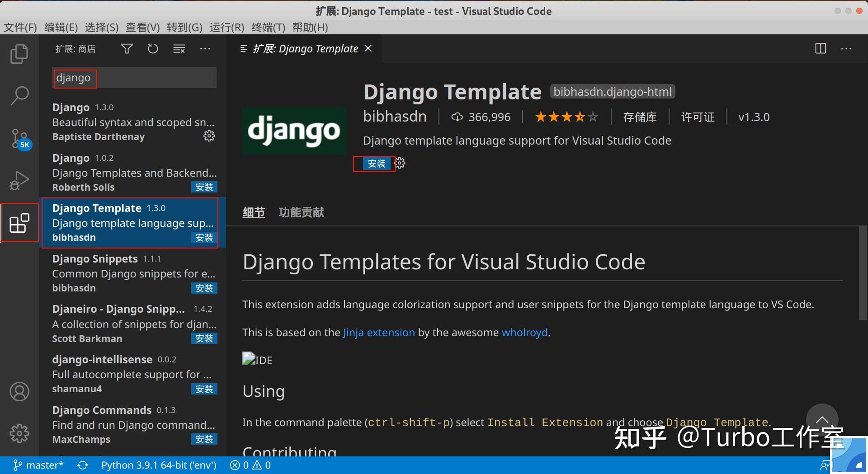Open the gear settings for Django Template extension
The width and height of the screenshot is (868, 474).
pos(400,163)
